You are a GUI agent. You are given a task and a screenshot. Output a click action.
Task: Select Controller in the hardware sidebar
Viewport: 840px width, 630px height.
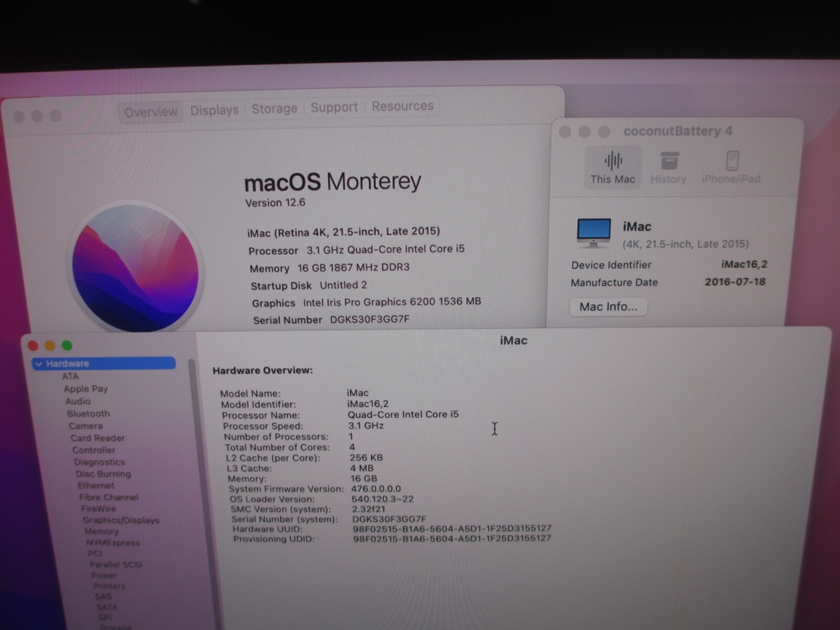point(94,450)
